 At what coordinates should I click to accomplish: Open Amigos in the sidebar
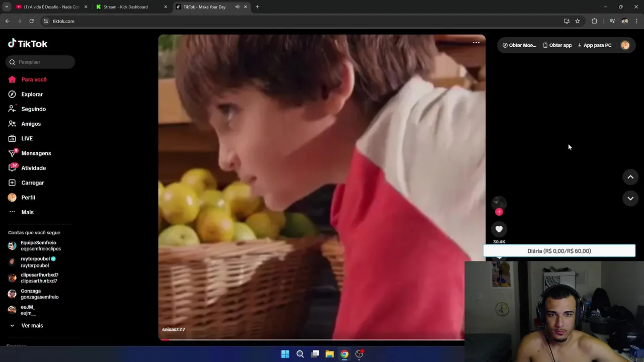click(x=31, y=124)
